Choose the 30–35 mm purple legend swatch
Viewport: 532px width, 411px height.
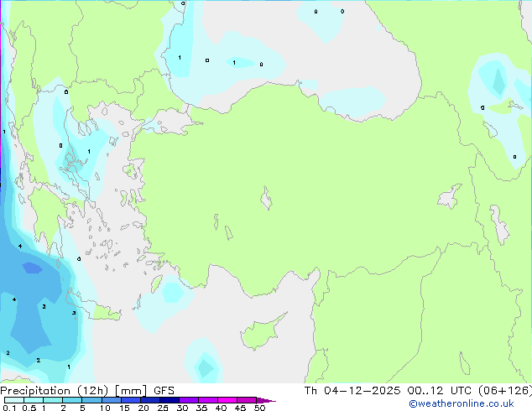pos(189,400)
